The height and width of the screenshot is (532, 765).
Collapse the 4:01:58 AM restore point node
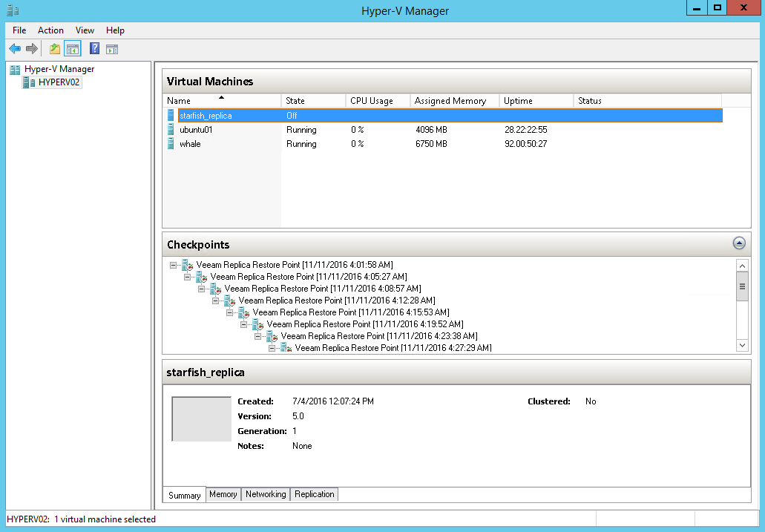point(173,265)
